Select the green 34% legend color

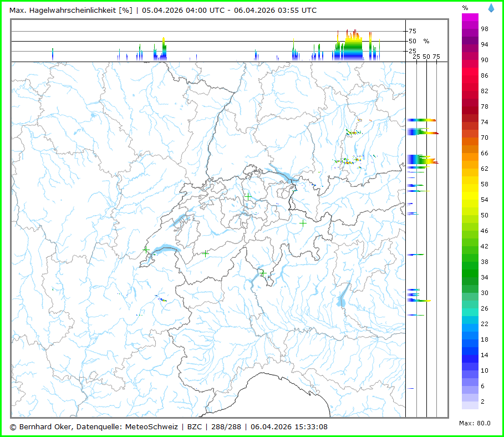pos(470,277)
